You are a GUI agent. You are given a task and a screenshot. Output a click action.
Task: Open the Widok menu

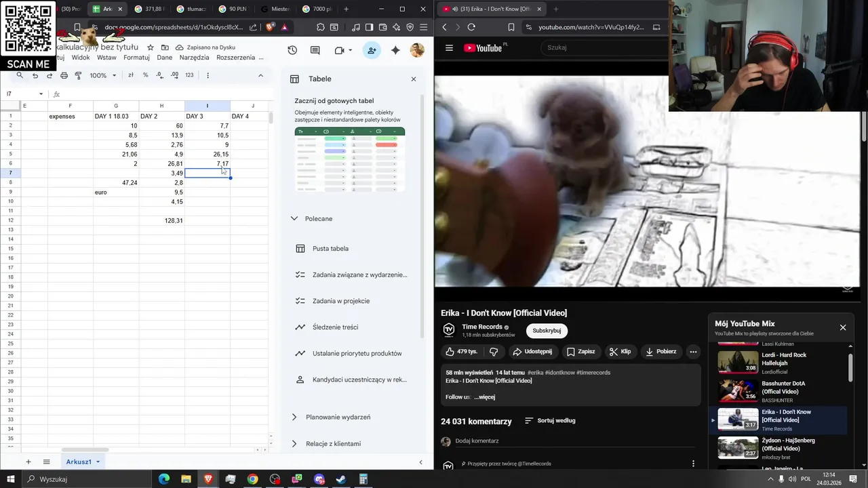click(x=81, y=58)
